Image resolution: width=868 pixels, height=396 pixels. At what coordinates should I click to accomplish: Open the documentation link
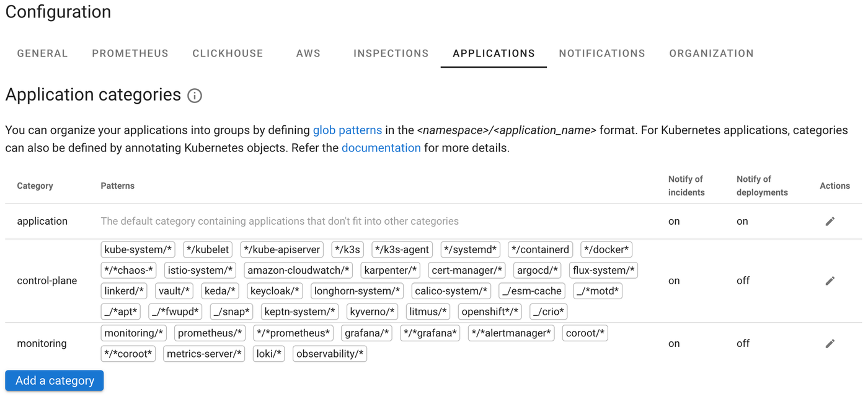[381, 148]
